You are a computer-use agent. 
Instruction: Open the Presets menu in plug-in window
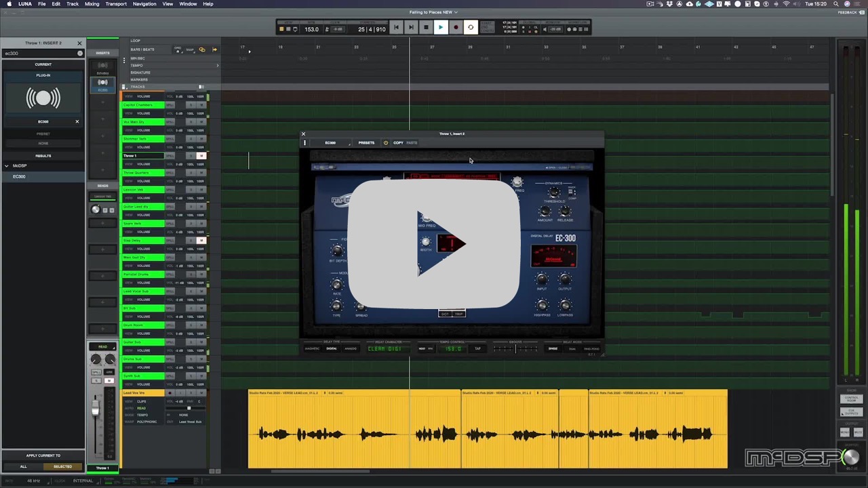click(366, 143)
